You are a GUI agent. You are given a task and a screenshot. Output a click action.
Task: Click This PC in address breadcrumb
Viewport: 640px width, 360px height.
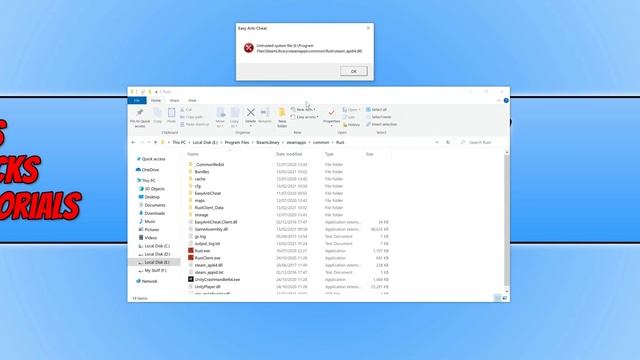[179, 142]
